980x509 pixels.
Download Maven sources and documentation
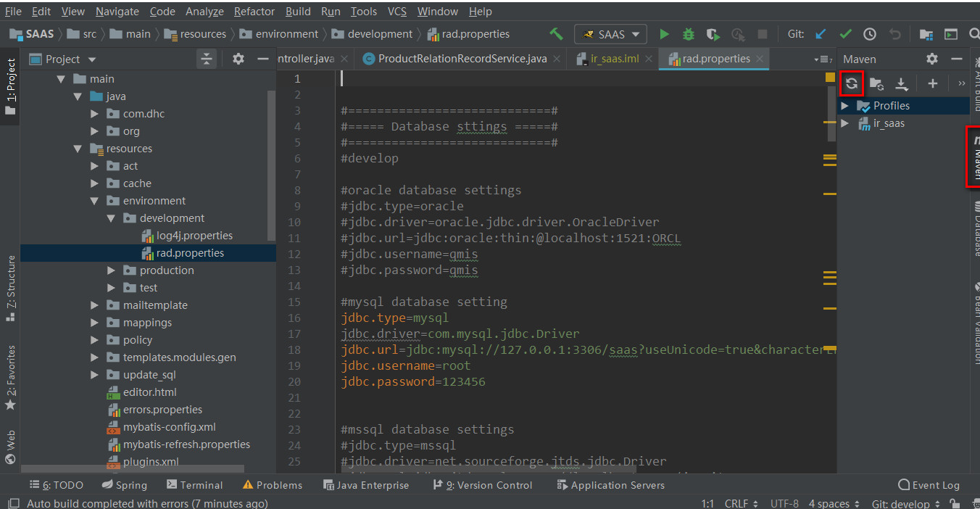[902, 83]
